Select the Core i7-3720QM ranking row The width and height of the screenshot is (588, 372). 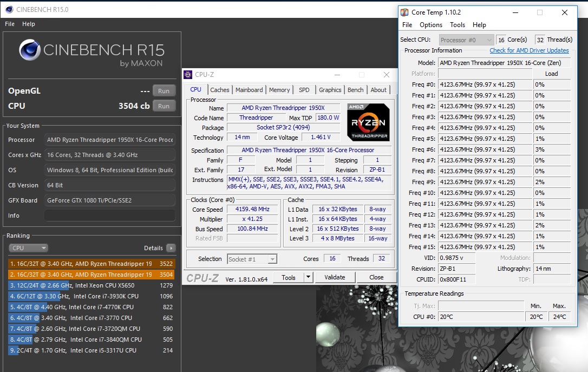(x=91, y=329)
